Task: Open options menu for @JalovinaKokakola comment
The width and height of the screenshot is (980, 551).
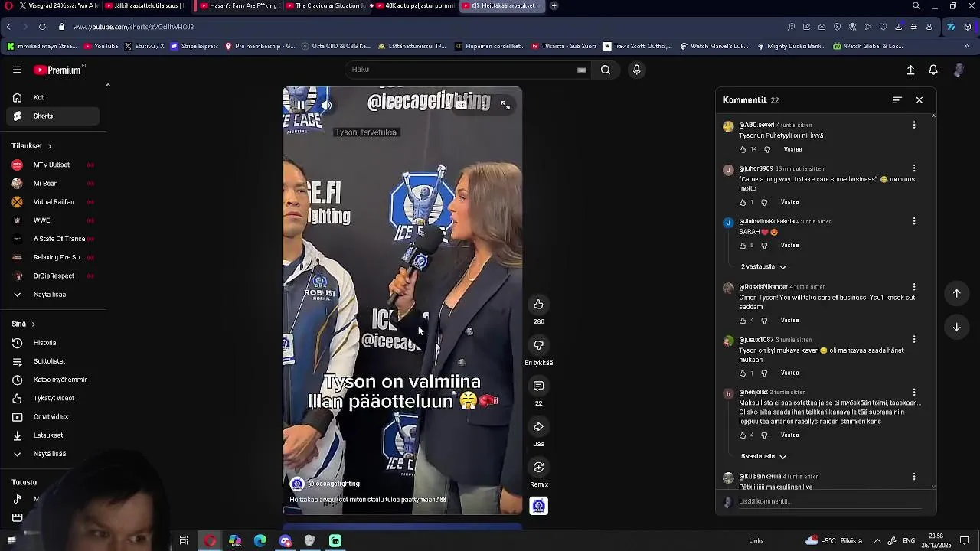Action: coord(914,221)
